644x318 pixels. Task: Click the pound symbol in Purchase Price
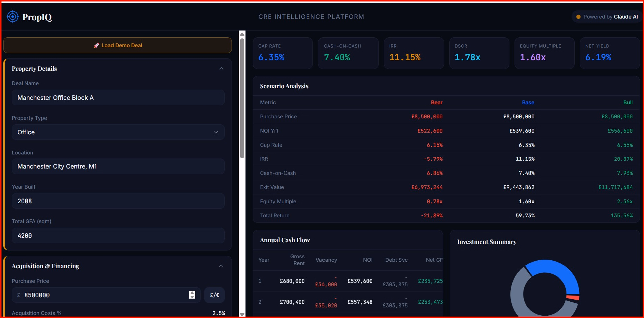19,295
